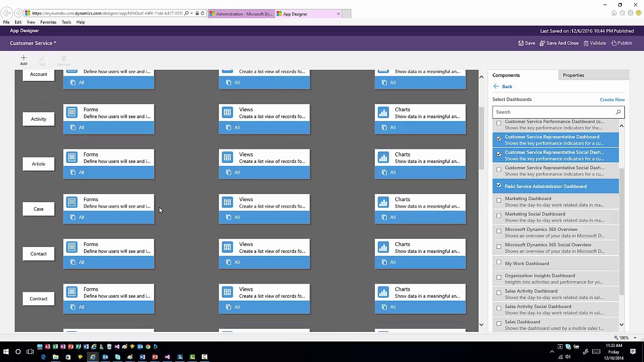Screen dimensions: 644x362
Task: Select the Contact entity tile
Action: 38,254
